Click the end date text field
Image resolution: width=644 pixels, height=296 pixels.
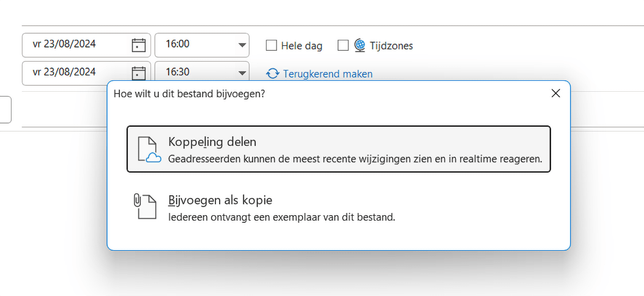pos(71,73)
